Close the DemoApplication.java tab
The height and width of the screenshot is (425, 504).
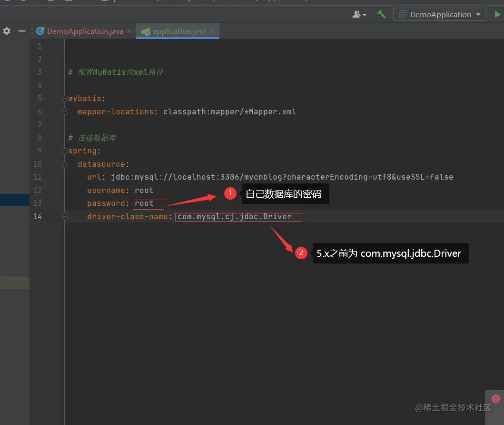129,31
